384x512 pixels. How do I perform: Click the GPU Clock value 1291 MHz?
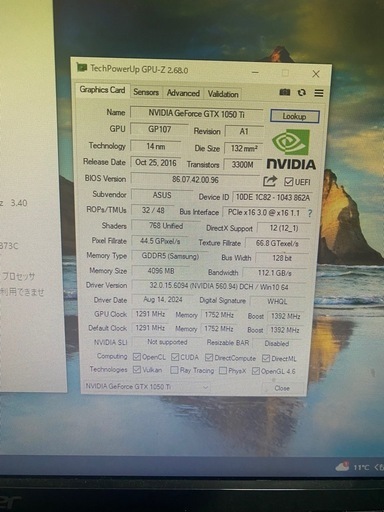point(150,314)
